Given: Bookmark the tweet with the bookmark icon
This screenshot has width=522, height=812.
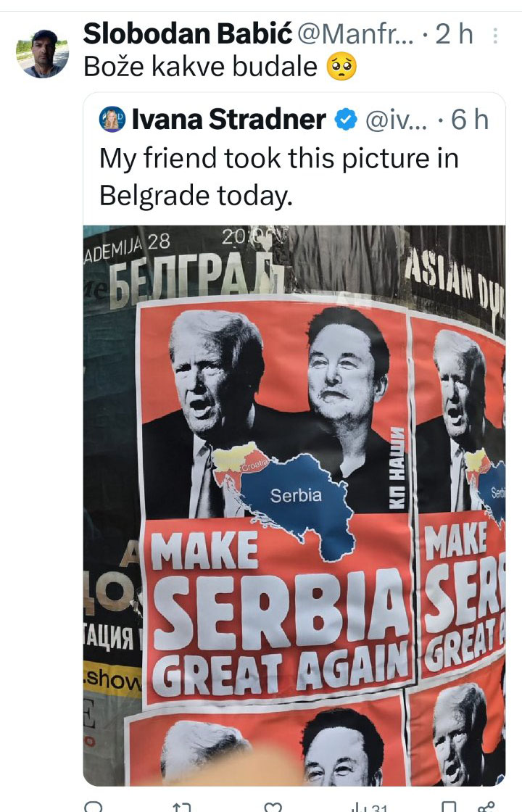Looking at the screenshot, I should point(449,807).
